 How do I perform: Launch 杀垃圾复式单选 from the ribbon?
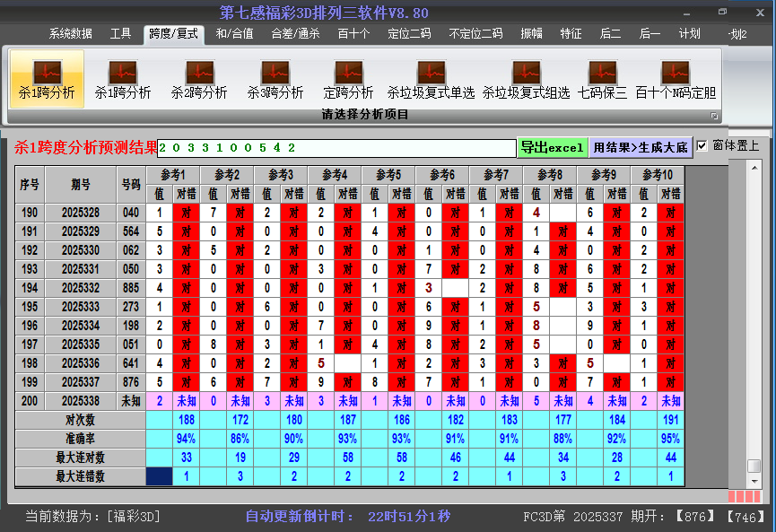431,80
